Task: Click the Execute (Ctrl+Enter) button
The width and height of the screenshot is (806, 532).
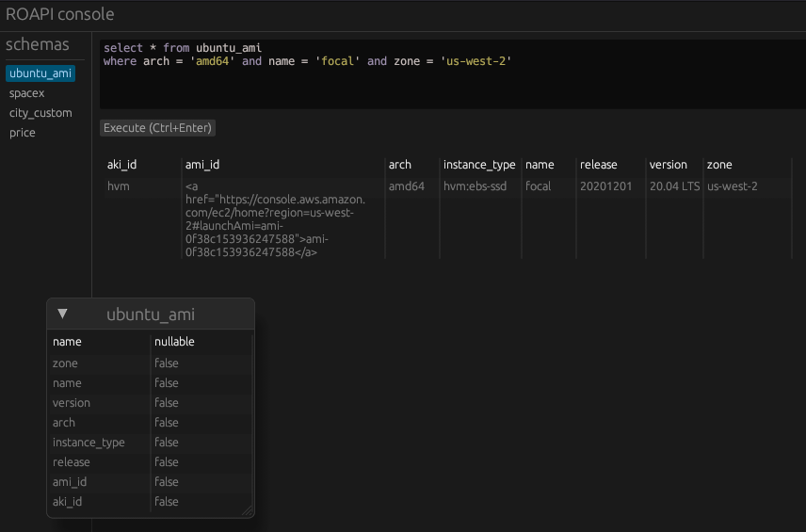Action: pyautogui.click(x=158, y=128)
